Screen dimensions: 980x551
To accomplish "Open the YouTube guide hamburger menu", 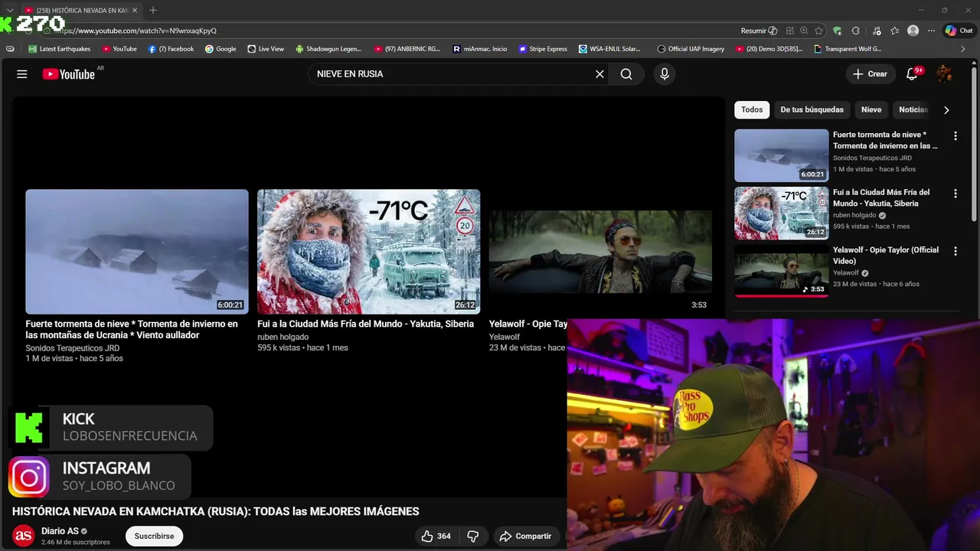I will point(22,74).
